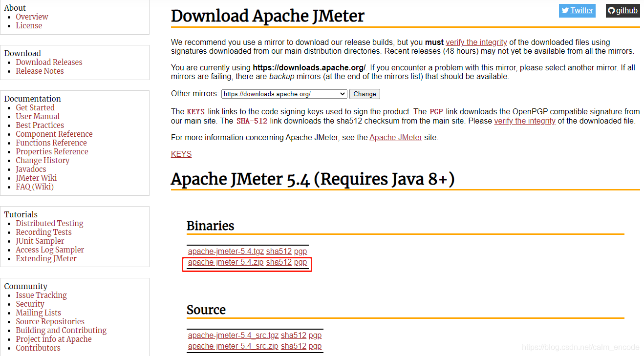Open Functions Reference link
The width and height of the screenshot is (644, 356).
click(51, 143)
